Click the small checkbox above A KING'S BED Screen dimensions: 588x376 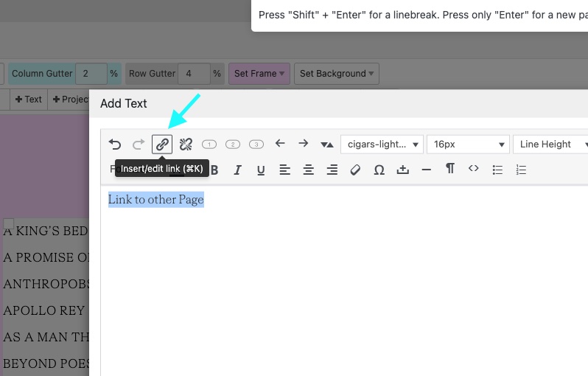(x=9, y=223)
